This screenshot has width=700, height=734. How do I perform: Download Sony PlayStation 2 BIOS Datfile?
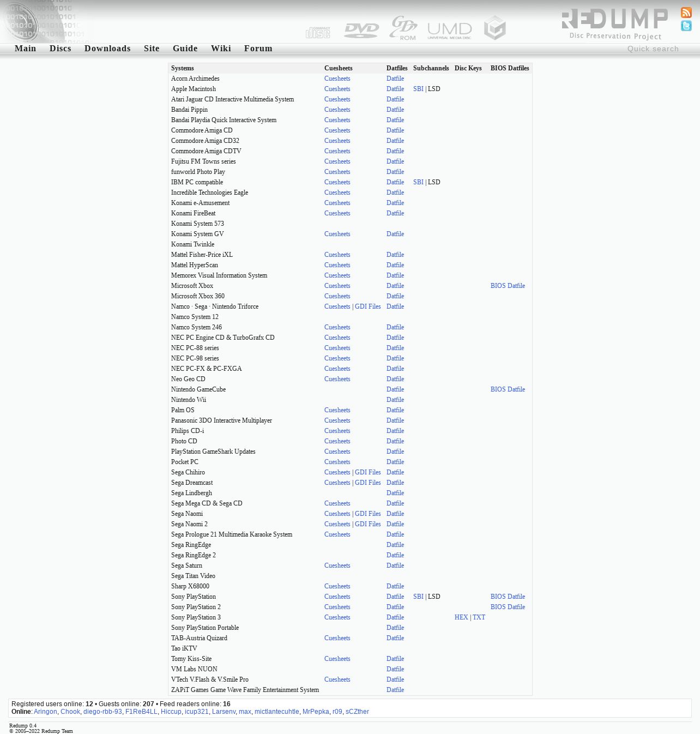[508, 607]
